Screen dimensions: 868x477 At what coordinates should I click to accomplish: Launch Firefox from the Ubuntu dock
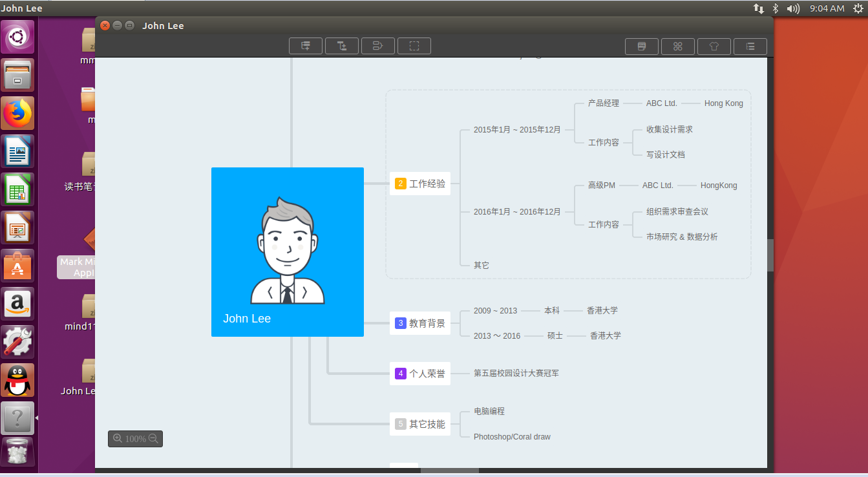(x=17, y=113)
